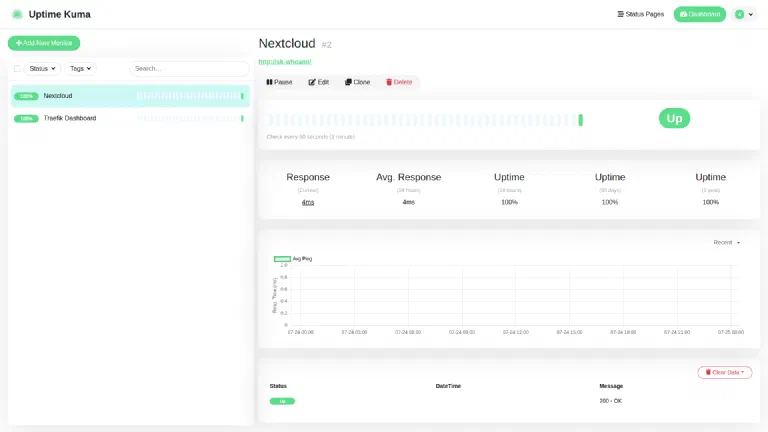Click the '200 - OK' message cell
Screen dimensions: 768x432
pos(610,401)
